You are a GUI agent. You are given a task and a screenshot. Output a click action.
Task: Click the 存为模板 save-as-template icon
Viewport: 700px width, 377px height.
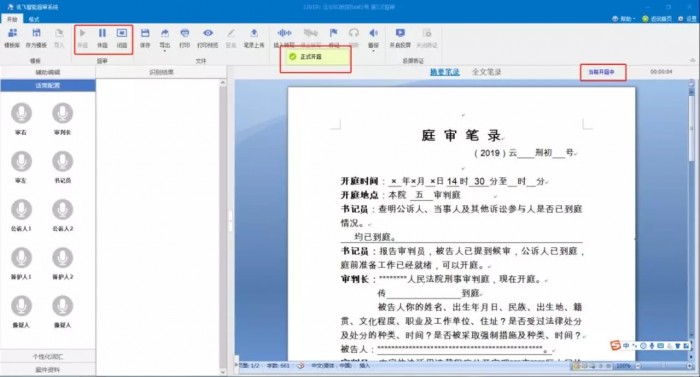click(x=36, y=38)
